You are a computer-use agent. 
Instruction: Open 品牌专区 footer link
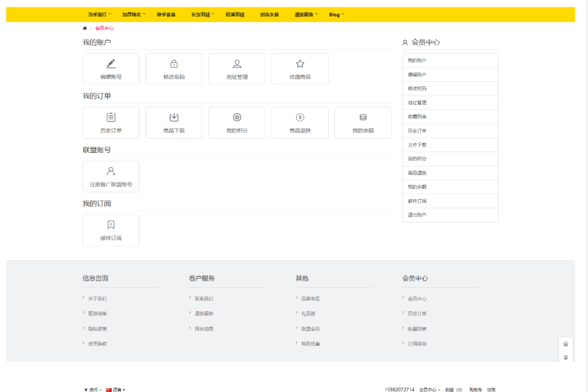(310, 299)
